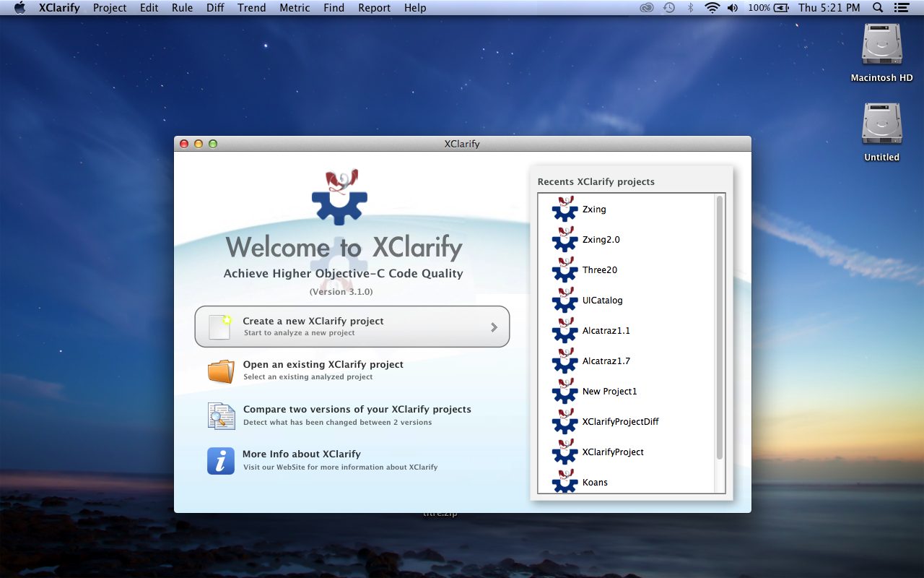Select Koans in recent projects
Image resolution: width=924 pixels, height=578 pixels.
(x=595, y=482)
